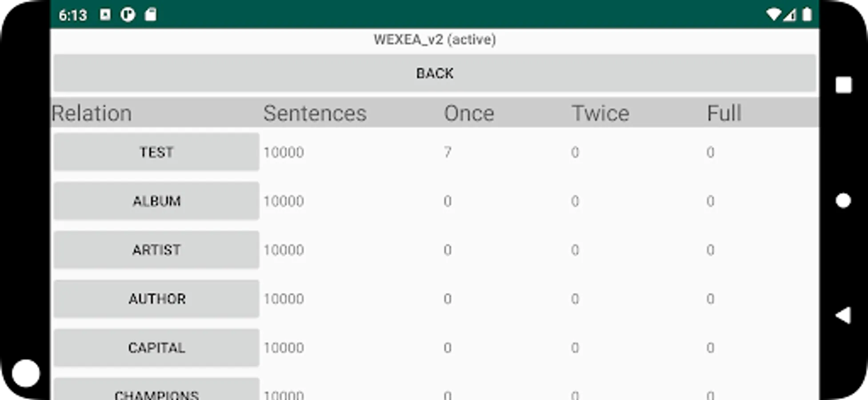868x400 pixels.
Task: Tap the battery status icon
Action: point(807,15)
